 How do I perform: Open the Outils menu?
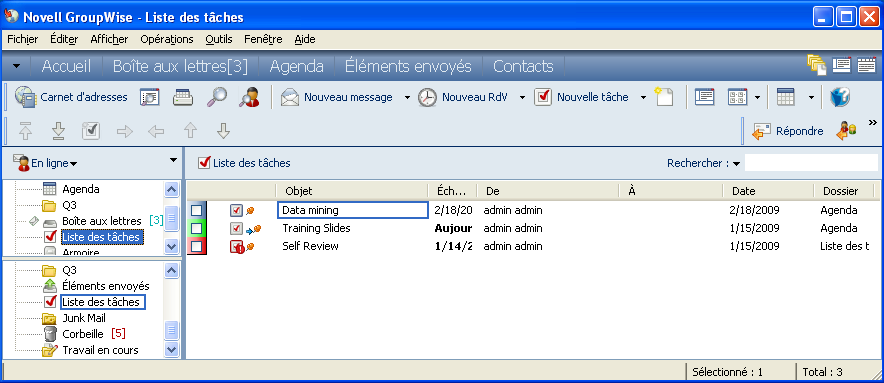click(219, 39)
